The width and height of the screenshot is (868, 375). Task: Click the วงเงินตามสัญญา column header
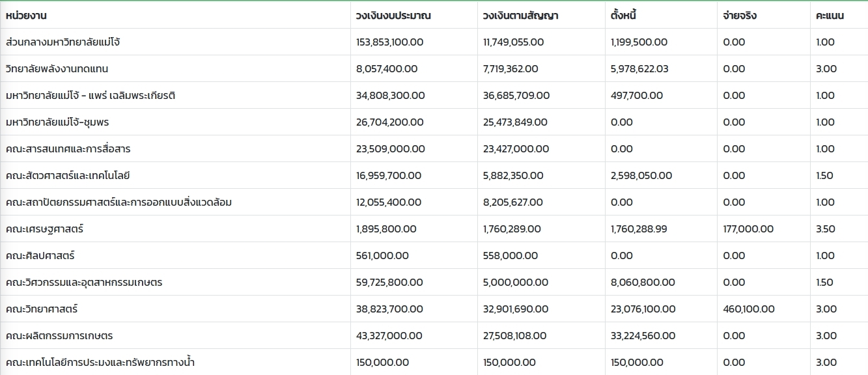[520, 16]
